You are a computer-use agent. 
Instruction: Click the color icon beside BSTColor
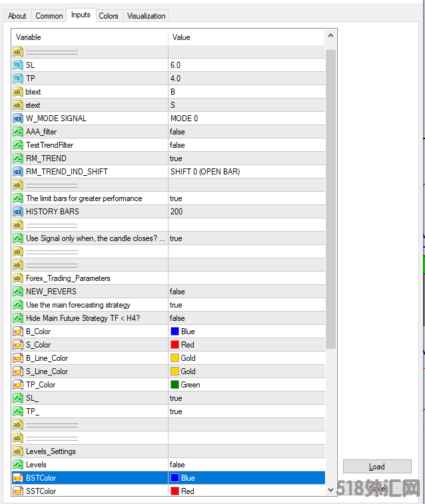coord(18,478)
